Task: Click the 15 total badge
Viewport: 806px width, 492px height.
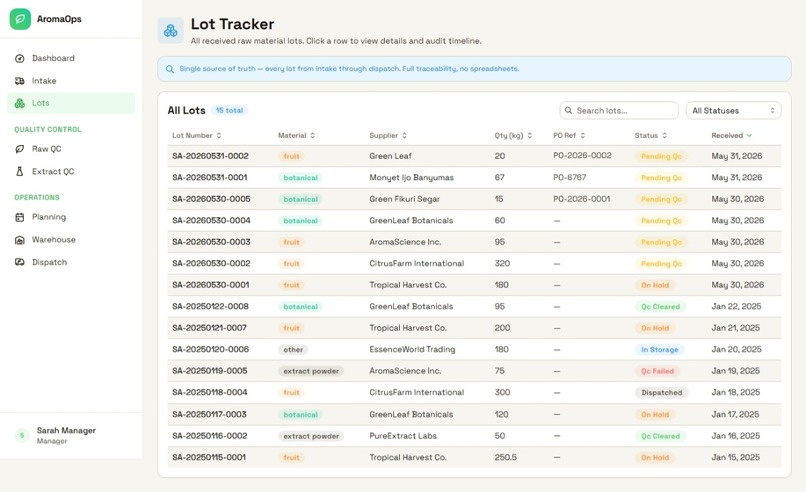Action: click(x=229, y=111)
